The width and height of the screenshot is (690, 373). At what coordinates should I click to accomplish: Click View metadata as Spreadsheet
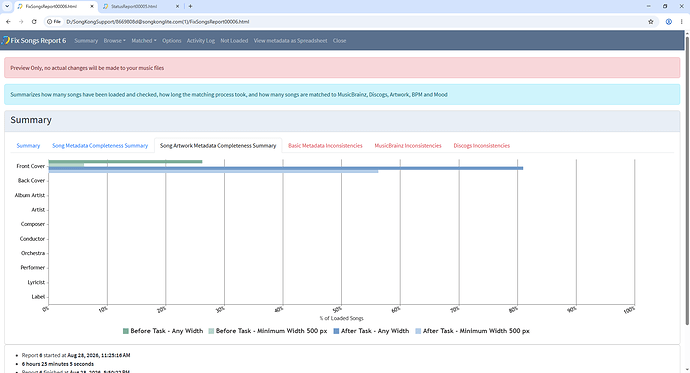[290, 40]
